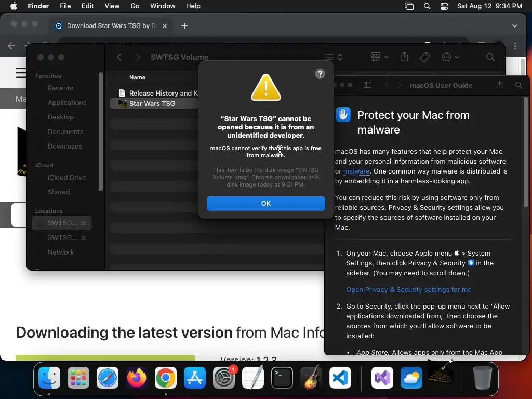The width and height of the screenshot is (532, 399).
Task: Go back in Chrome browser
Action: (x=11, y=46)
